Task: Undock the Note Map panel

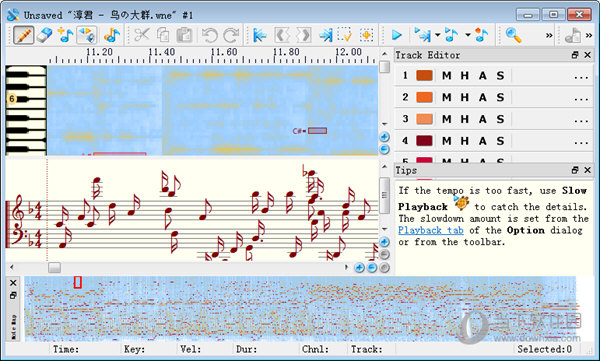Action: (x=13, y=296)
